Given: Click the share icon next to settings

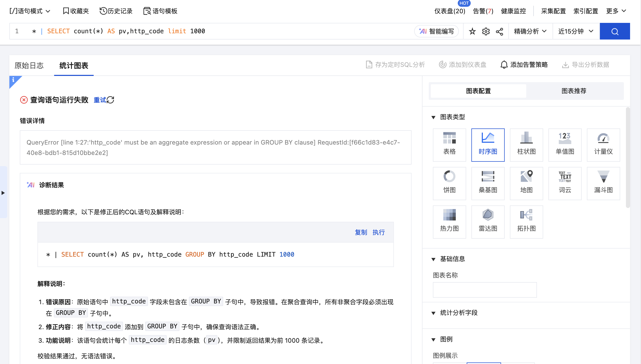Looking at the screenshot, I should pyautogui.click(x=499, y=31).
